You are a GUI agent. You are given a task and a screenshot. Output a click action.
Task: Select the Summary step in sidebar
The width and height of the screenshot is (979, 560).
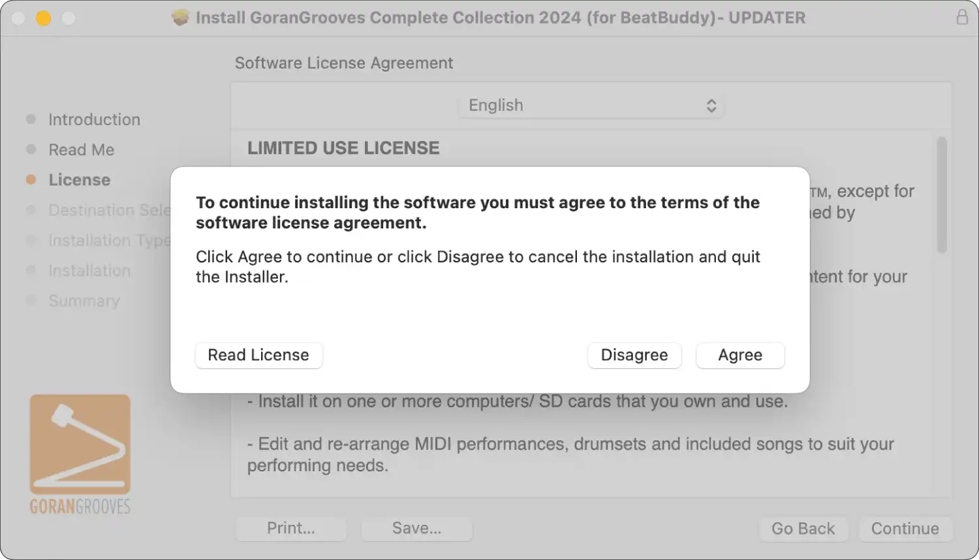[84, 301]
